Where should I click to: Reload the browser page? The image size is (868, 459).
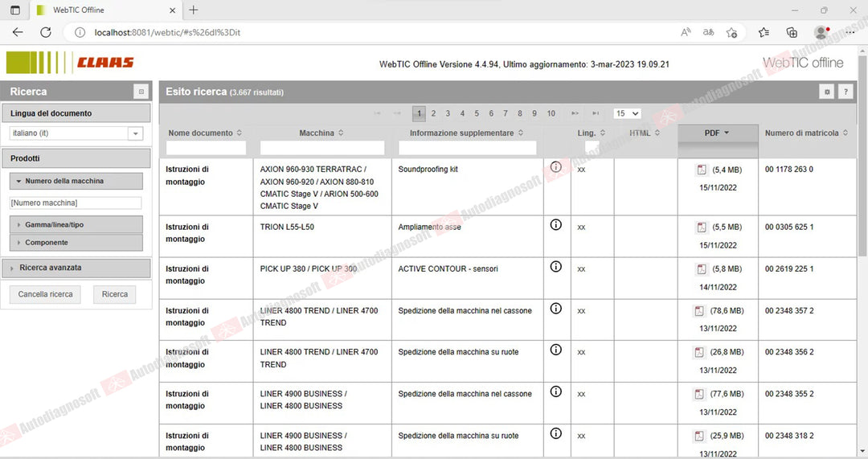[x=46, y=33]
